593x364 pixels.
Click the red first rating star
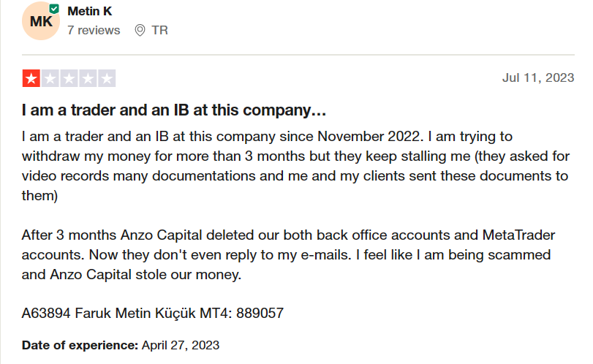pos(31,78)
